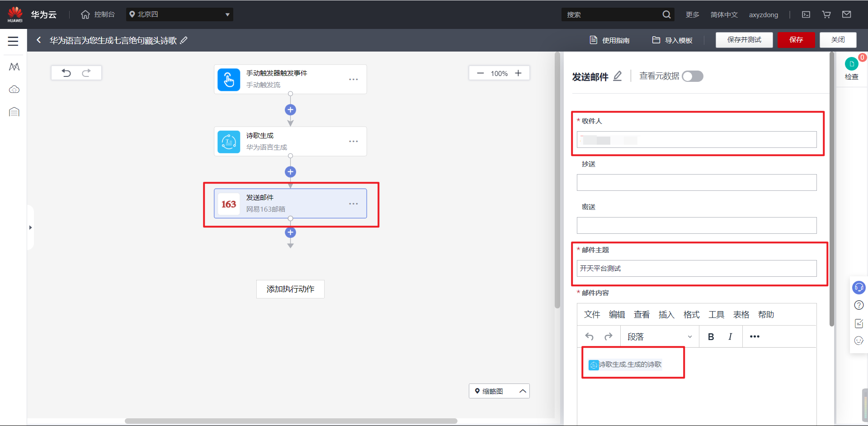The height and width of the screenshot is (426, 868).
Task: Open the editor 帮助 menu
Action: click(766, 315)
